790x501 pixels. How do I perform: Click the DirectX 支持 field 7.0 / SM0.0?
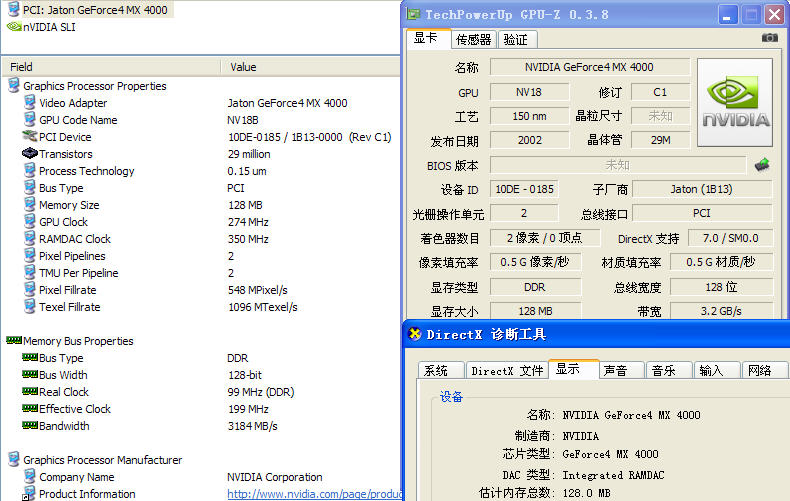point(730,238)
